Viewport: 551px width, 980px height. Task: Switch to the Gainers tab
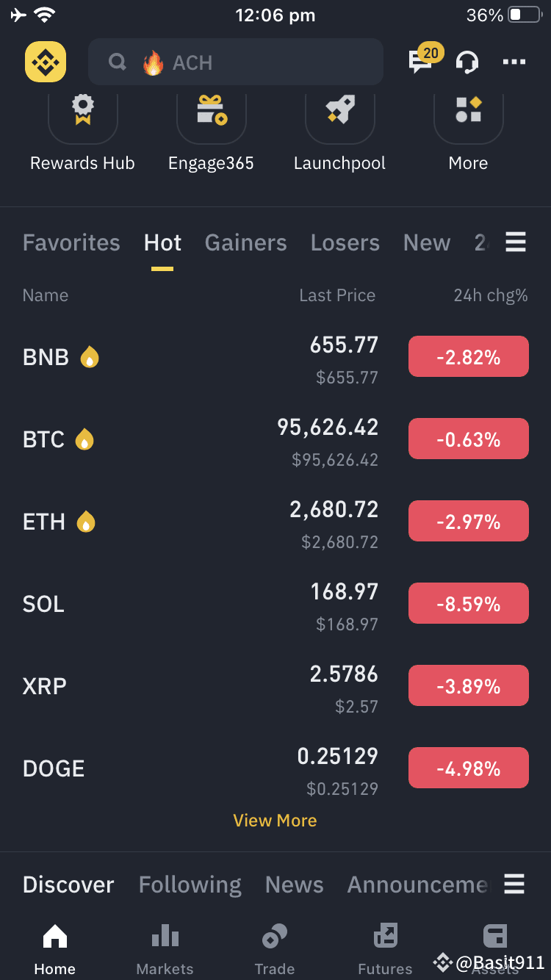(246, 242)
